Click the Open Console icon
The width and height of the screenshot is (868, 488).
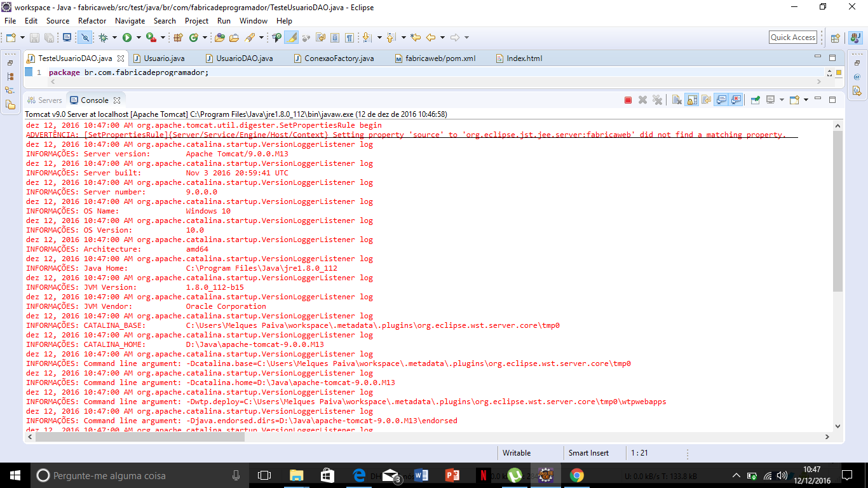point(794,100)
